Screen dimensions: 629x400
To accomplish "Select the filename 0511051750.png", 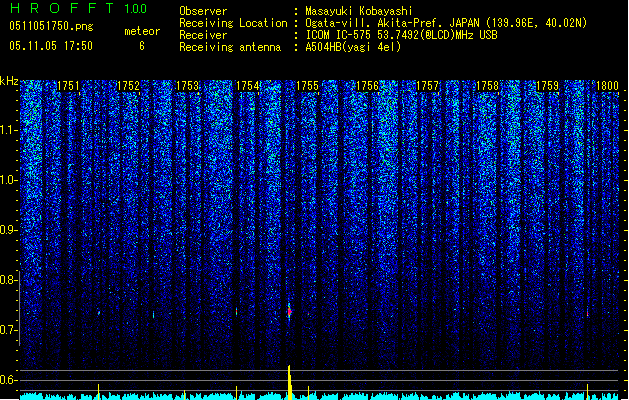I will point(51,26).
